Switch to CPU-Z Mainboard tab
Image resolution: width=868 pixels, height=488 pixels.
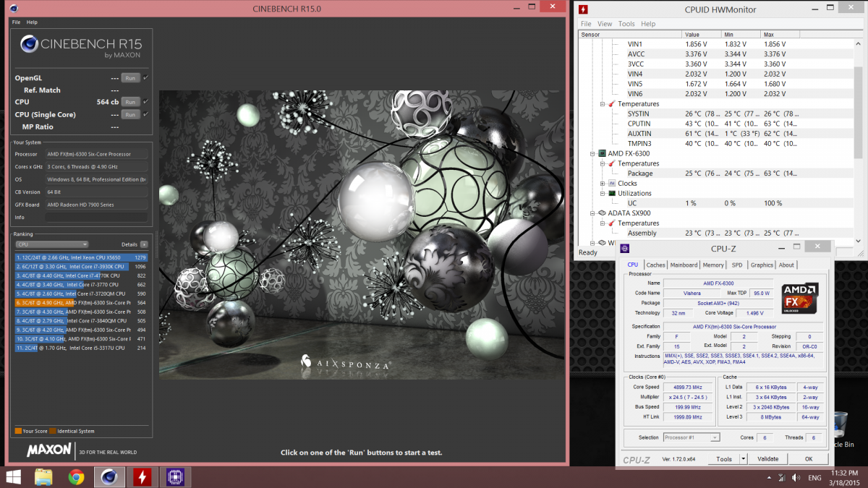click(684, 265)
